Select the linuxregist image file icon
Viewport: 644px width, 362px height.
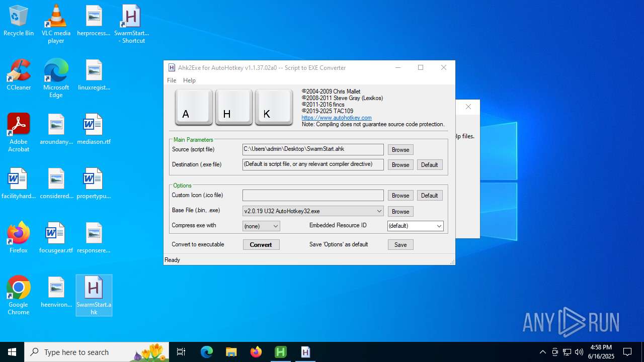[94, 75]
